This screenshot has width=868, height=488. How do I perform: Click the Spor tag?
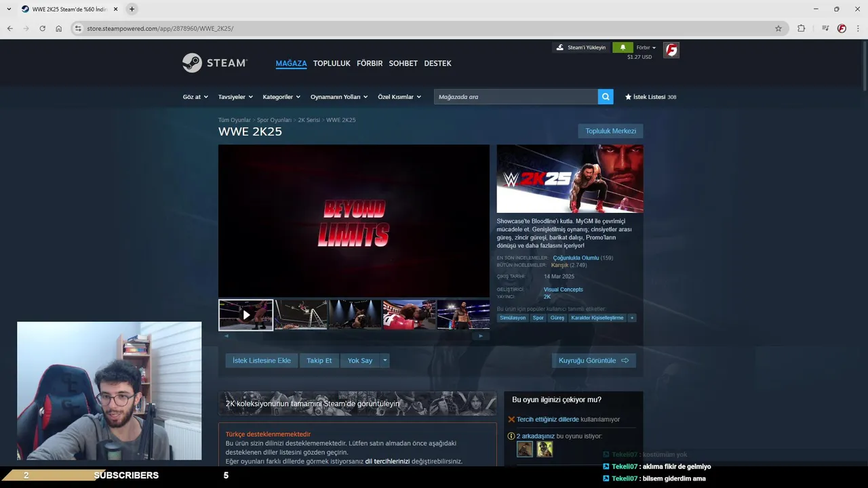click(x=538, y=318)
